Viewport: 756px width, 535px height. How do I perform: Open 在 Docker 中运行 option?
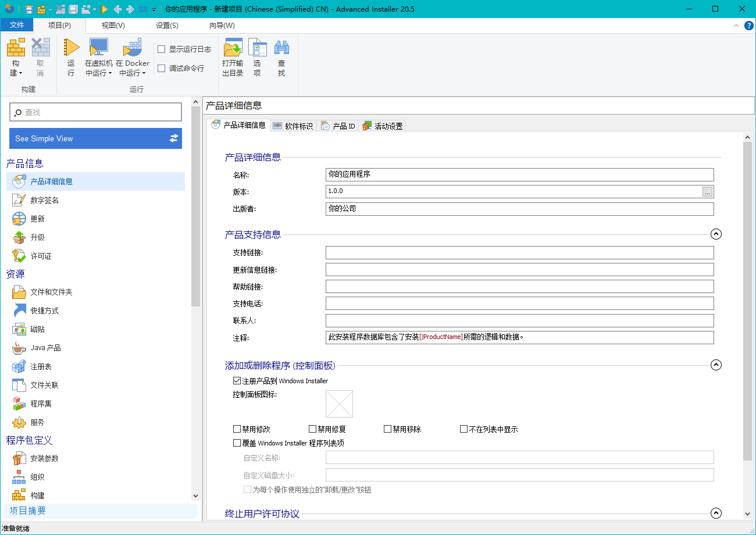(x=133, y=58)
